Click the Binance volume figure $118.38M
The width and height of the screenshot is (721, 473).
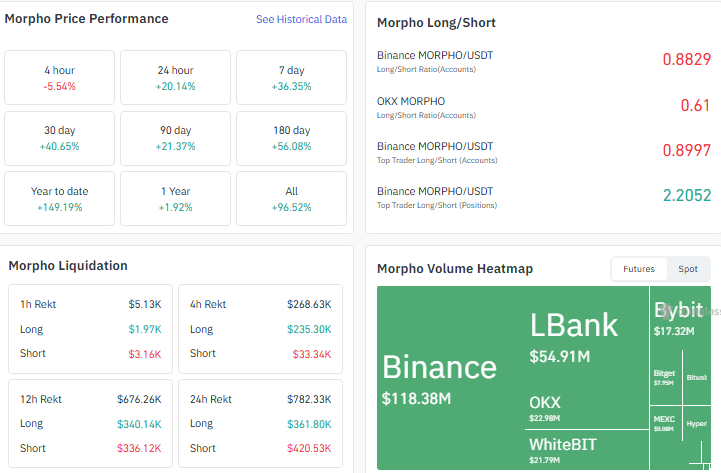pyautogui.click(x=416, y=399)
